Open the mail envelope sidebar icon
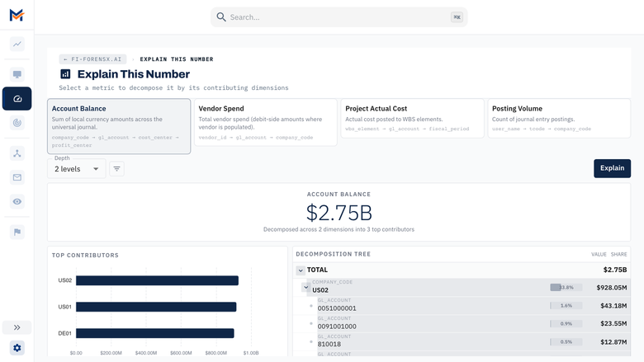The height and width of the screenshot is (362, 644). pos(17,177)
